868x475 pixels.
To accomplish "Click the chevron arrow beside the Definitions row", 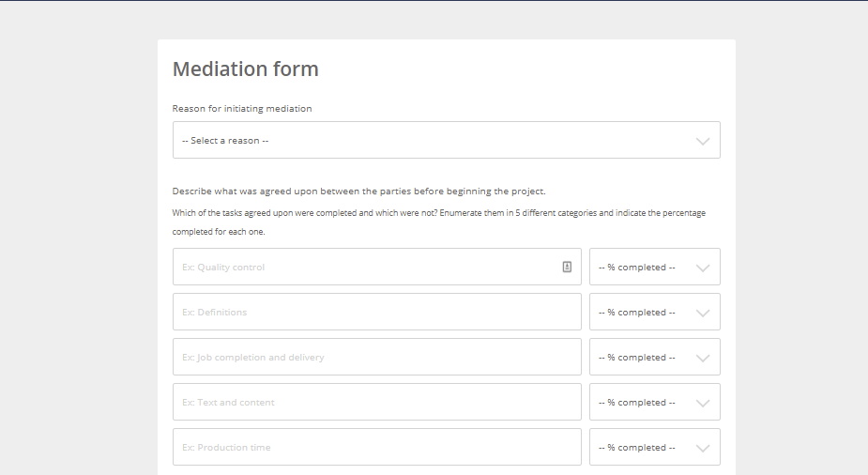I will pyautogui.click(x=703, y=313).
